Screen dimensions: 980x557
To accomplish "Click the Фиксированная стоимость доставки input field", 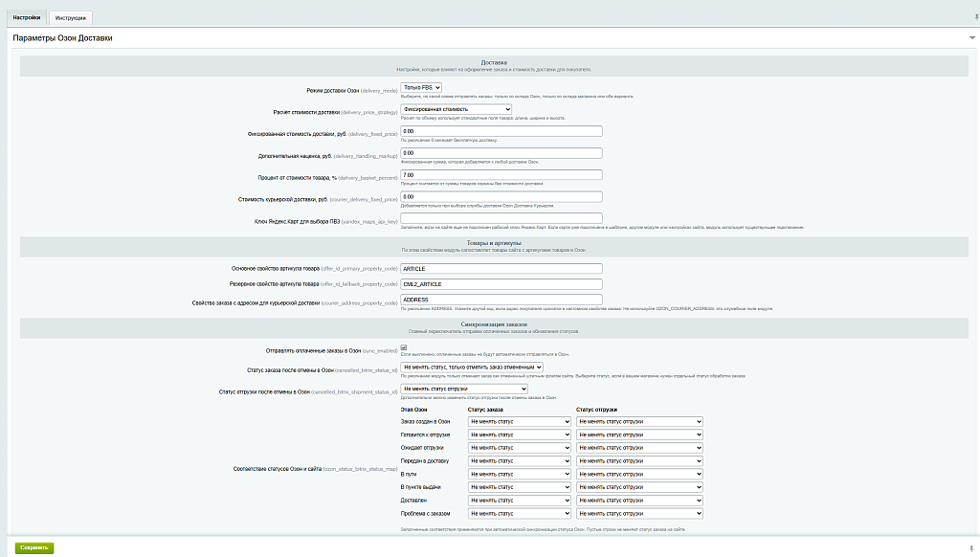I will pyautogui.click(x=501, y=131).
